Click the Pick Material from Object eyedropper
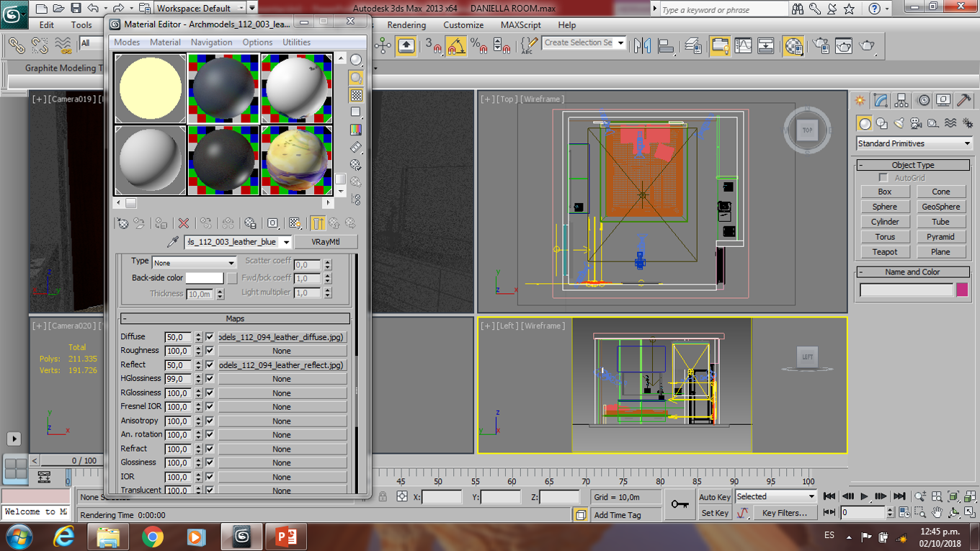The image size is (980, 551). click(172, 242)
